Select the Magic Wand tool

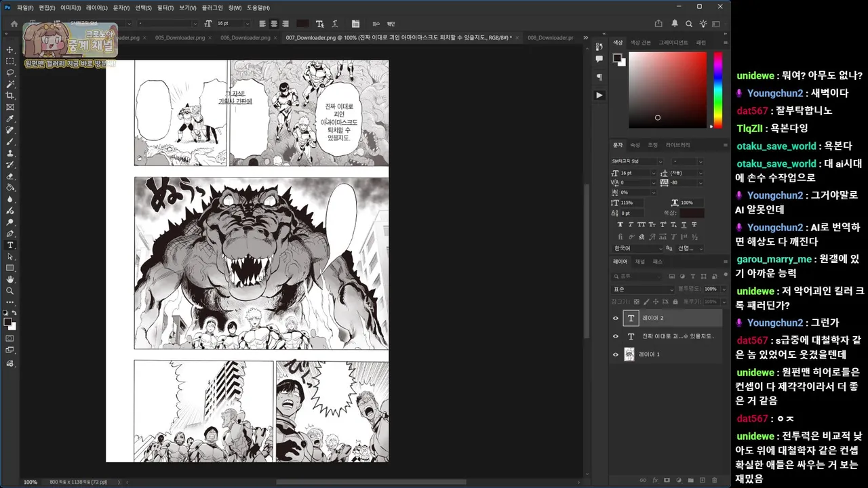pyautogui.click(x=10, y=84)
